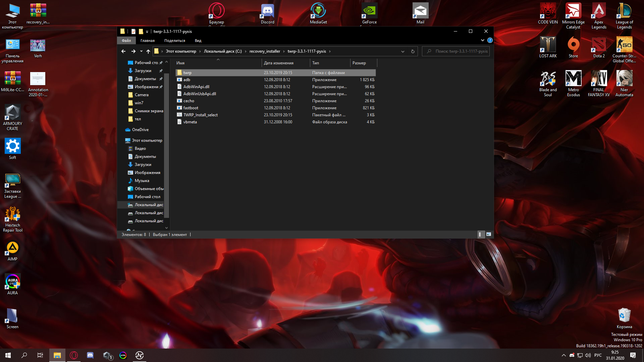Go forward in File Explorer history

(x=133, y=51)
